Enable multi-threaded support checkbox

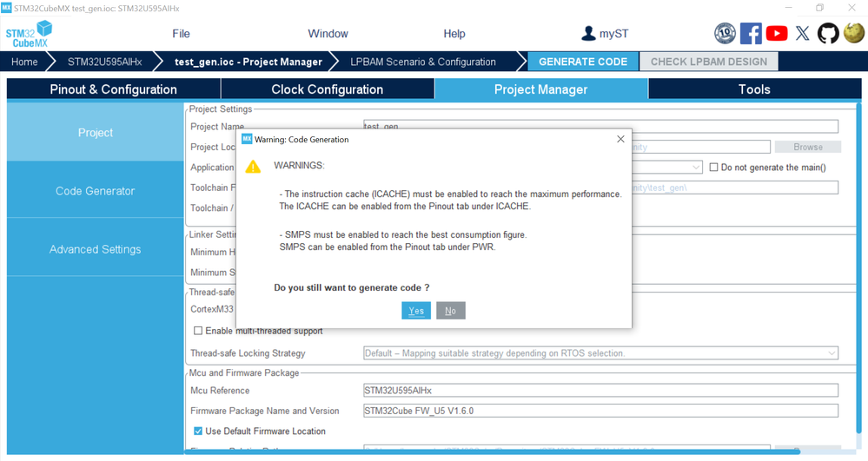pos(197,331)
